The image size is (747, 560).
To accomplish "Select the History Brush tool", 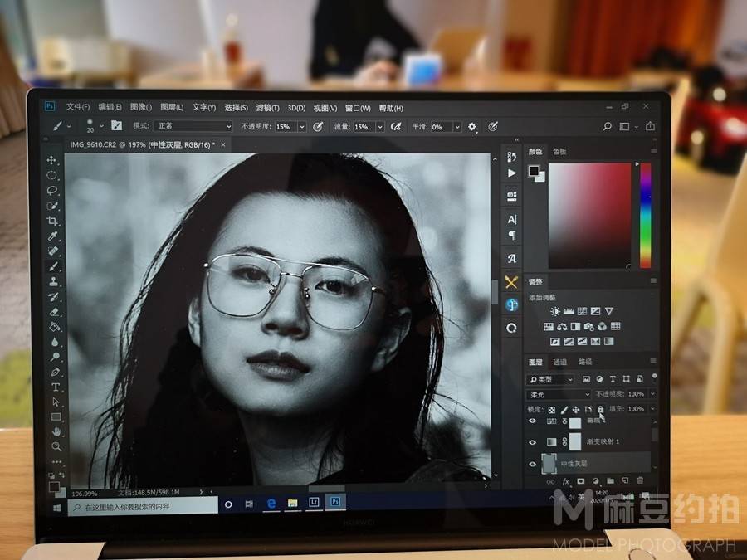I will click(54, 297).
